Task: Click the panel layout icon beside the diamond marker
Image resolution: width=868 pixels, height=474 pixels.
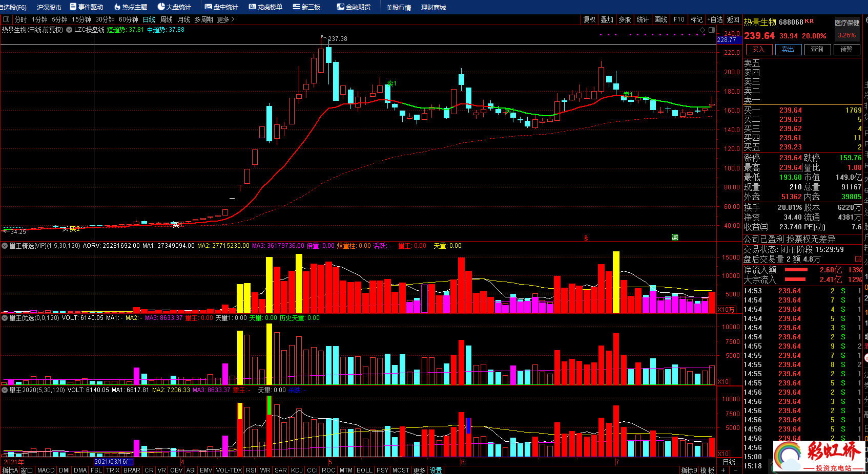Action: tap(711, 30)
